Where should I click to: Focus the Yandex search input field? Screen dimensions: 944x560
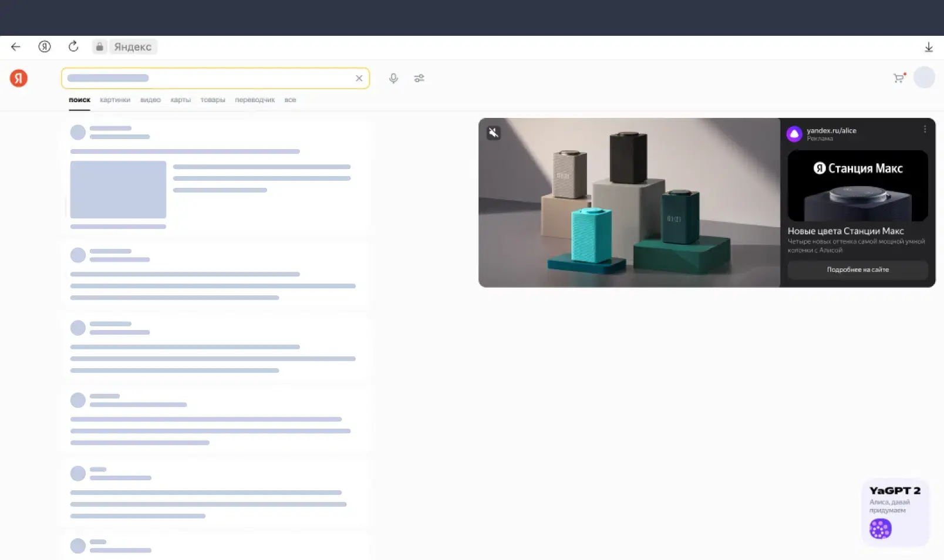click(x=208, y=78)
